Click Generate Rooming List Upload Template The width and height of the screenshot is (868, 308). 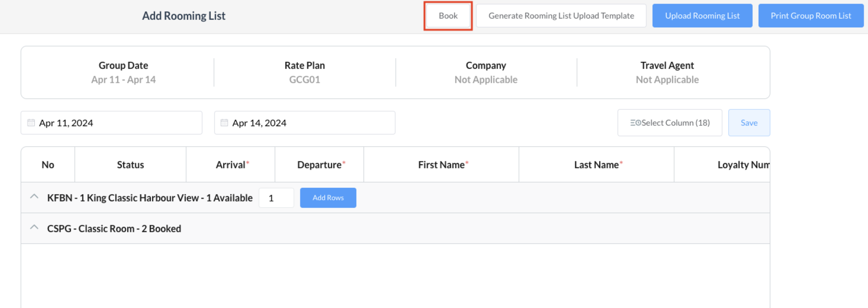click(561, 16)
